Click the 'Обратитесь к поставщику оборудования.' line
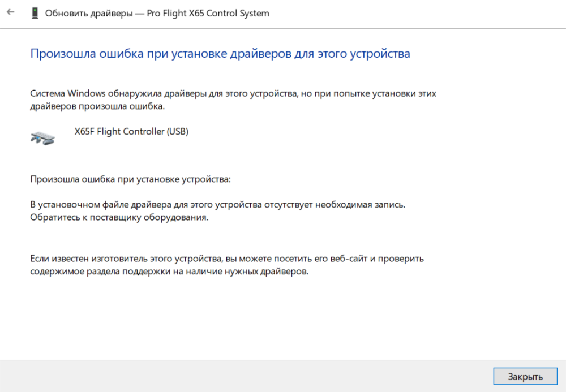This screenshot has width=566, height=392. point(119,217)
